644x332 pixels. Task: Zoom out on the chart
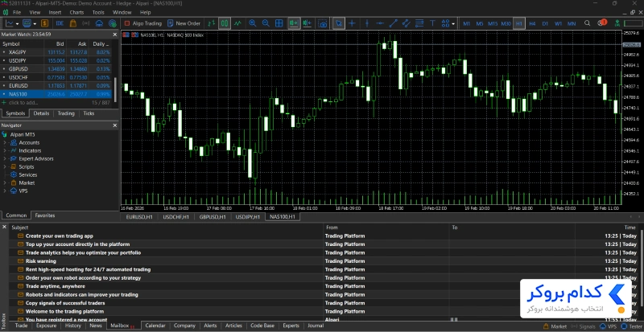point(266,23)
